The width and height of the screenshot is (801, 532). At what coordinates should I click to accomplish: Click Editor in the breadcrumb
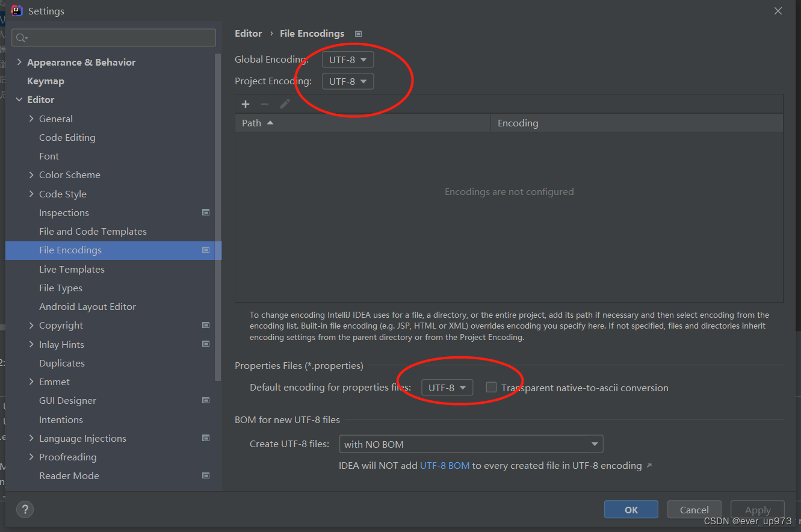(x=249, y=34)
